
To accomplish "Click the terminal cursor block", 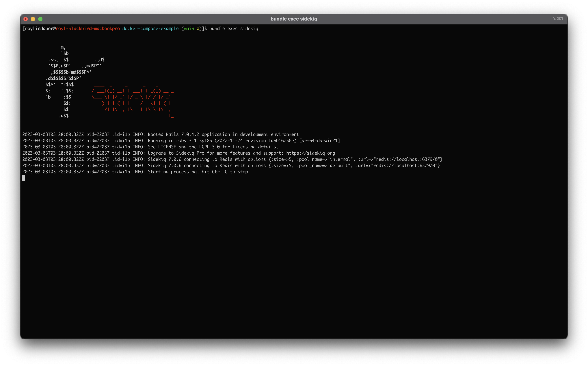I will coord(24,178).
